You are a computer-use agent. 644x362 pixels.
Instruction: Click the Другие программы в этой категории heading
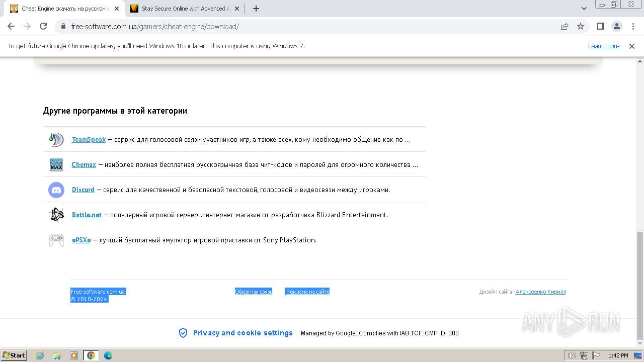click(115, 111)
